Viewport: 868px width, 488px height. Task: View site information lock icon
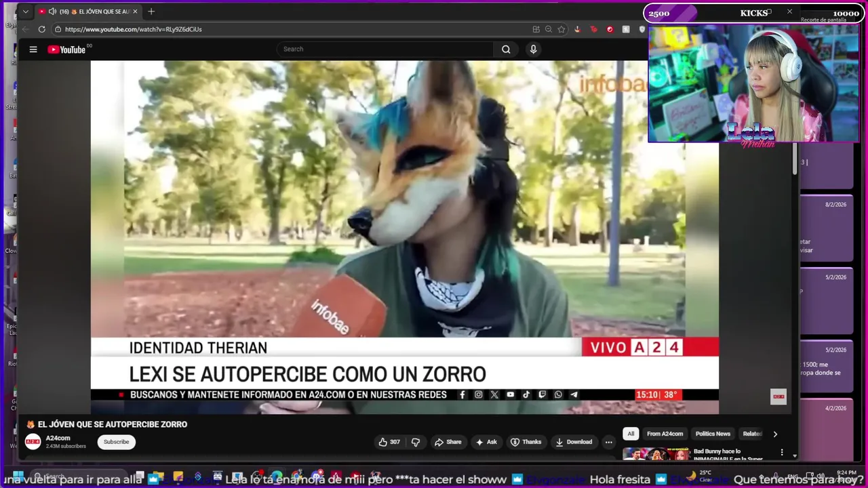(x=58, y=29)
